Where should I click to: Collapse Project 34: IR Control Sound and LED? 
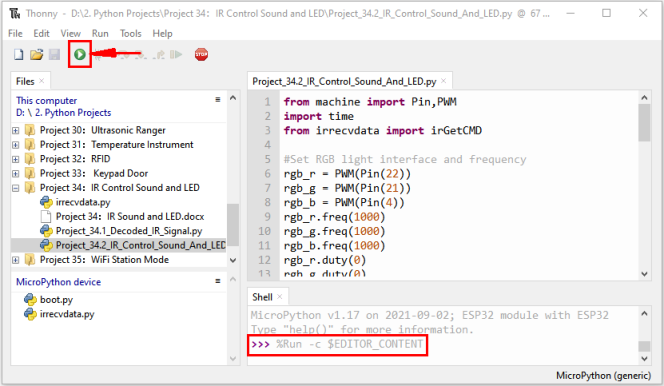click(x=16, y=188)
